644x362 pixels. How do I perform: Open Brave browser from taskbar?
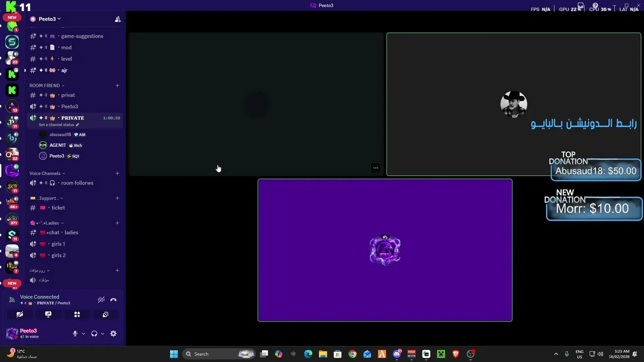456,354
